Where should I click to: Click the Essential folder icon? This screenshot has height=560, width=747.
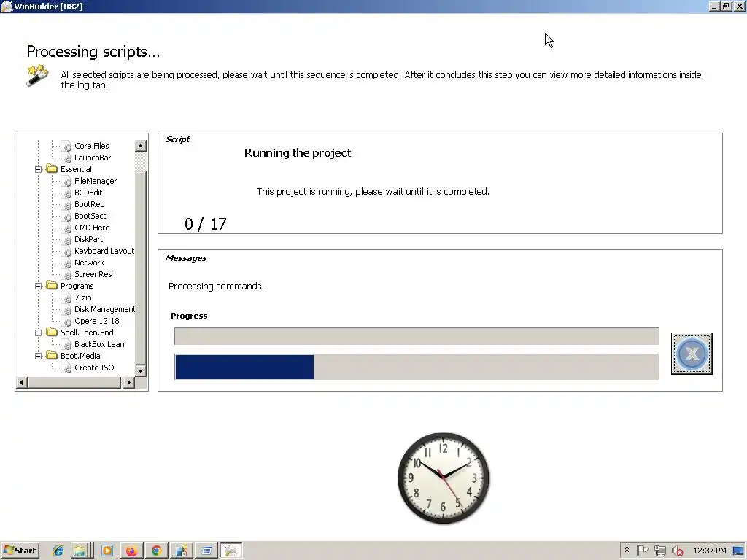pyautogui.click(x=52, y=169)
